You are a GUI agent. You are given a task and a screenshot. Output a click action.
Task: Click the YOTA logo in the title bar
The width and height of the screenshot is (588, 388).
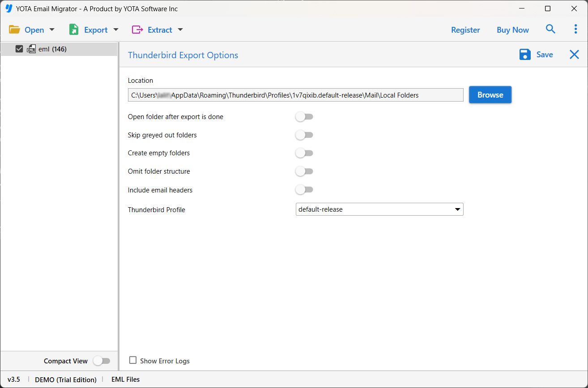click(9, 8)
